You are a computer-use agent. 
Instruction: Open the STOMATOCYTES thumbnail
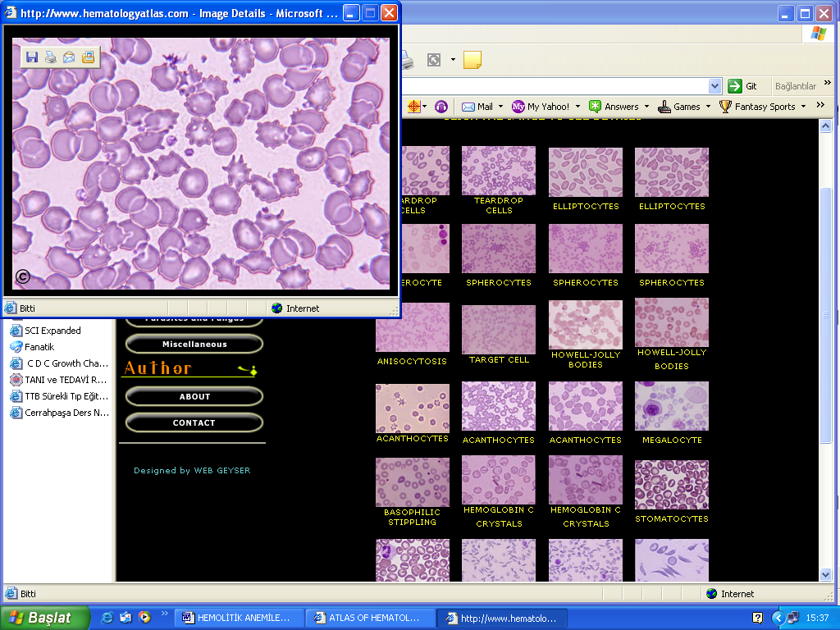coord(672,485)
